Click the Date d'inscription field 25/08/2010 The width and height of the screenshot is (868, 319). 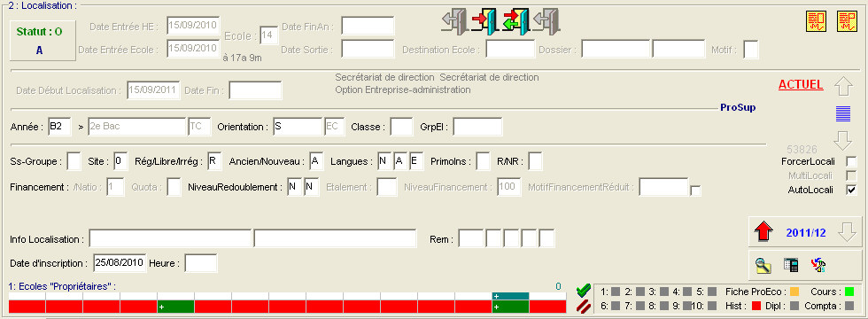[x=120, y=263]
